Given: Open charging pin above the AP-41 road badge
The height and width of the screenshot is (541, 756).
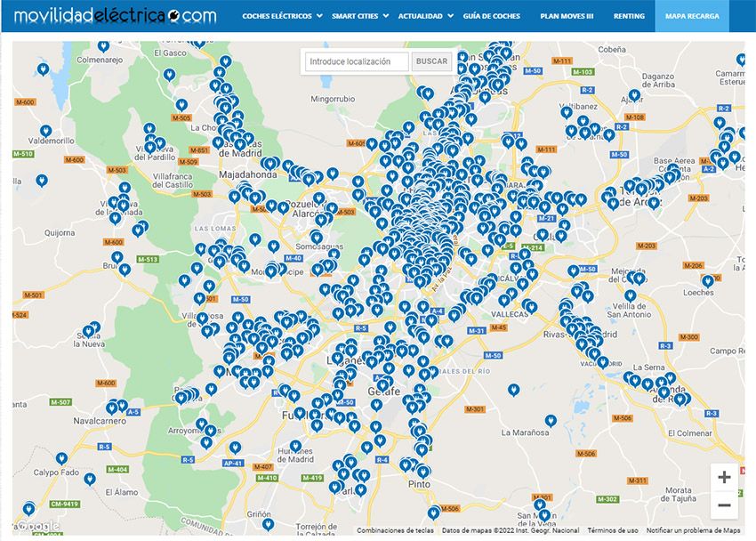Looking at the screenshot, I should point(235,448).
